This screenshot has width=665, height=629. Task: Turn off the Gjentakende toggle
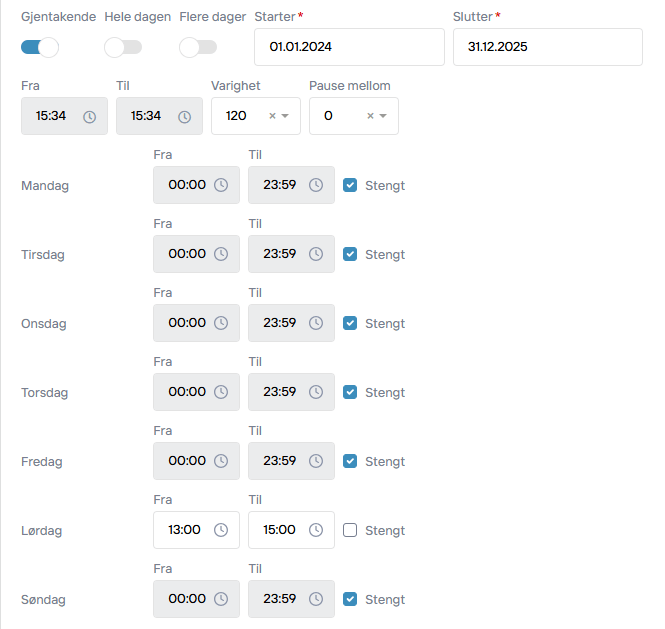click(x=40, y=47)
